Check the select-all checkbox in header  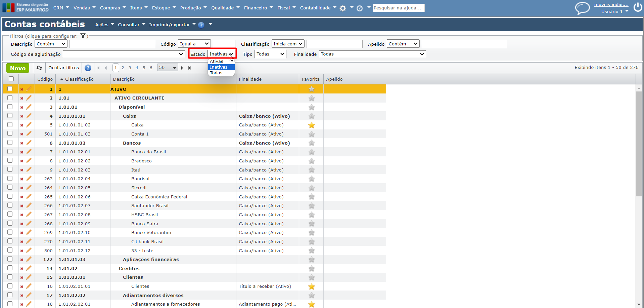click(x=11, y=79)
